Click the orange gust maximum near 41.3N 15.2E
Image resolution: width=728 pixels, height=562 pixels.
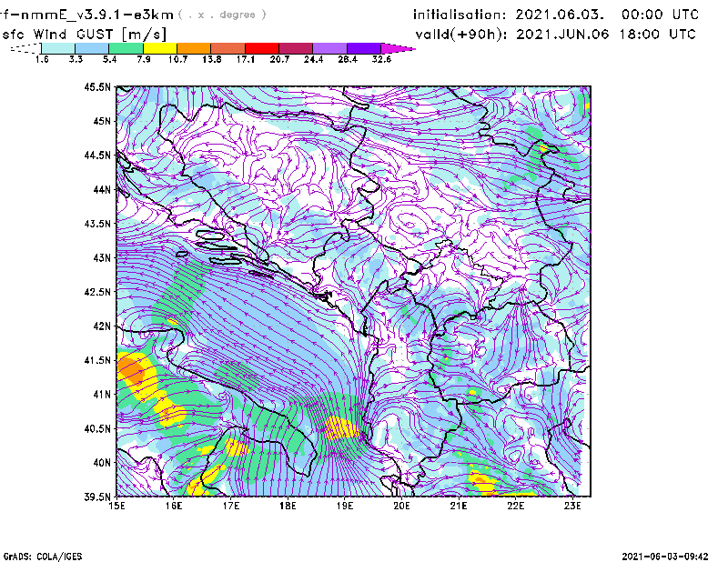130,369
